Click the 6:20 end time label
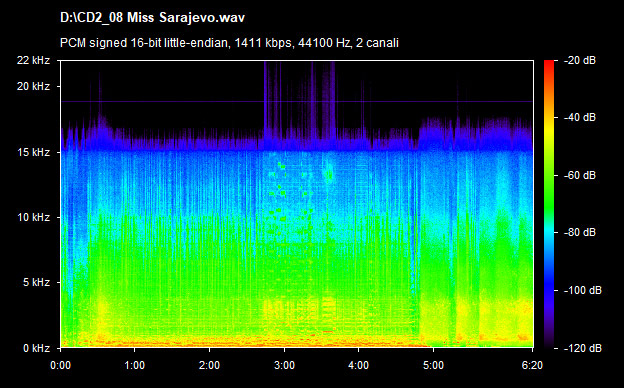The image size is (624, 388). 532,365
